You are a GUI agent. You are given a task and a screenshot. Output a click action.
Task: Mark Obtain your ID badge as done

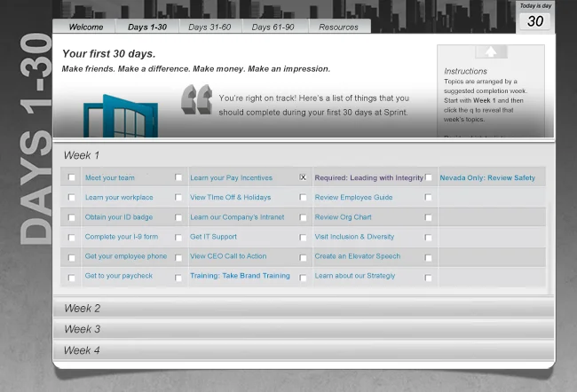pyautogui.click(x=71, y=217)
